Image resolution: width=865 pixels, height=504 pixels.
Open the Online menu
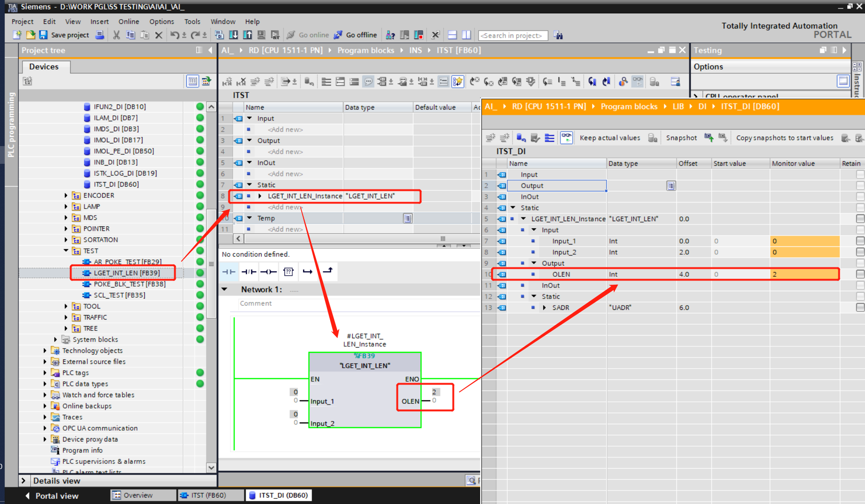(x=129, y=21)
